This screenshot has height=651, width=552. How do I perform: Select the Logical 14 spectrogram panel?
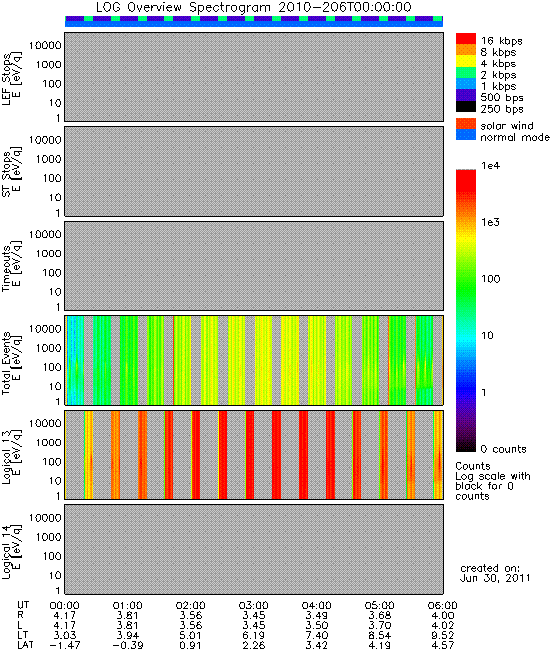tap(254, 549)
